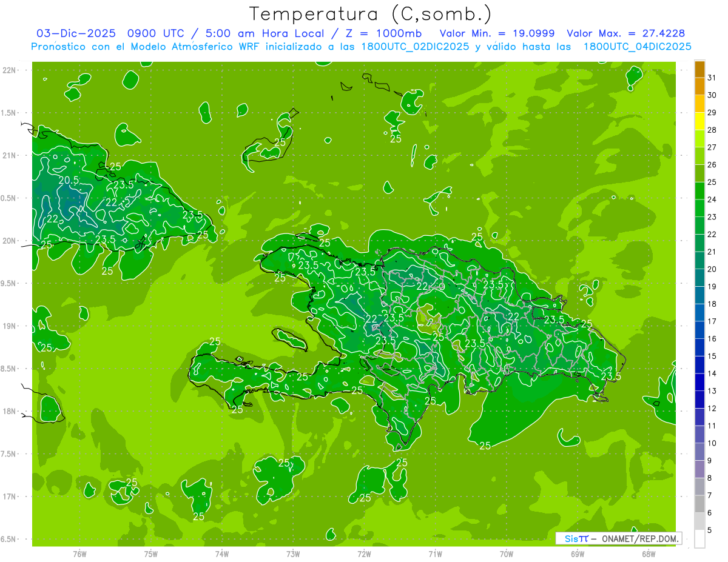The image size is (728, 562).
Task: Click the "76W" longitude axis label
Action: (x=79, y=554)
